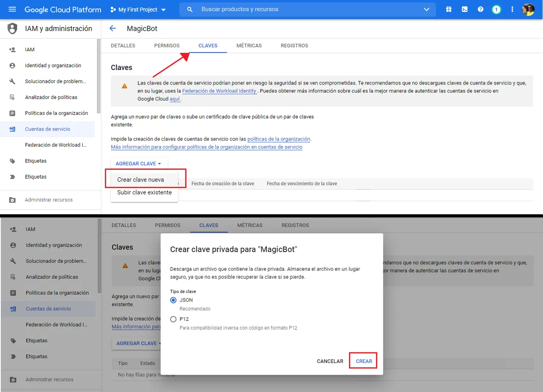Viewport: 543px width, 392px height.
Task: Click the first Etiquetas tag icon in top sidebar
Action: pos(12,161)
